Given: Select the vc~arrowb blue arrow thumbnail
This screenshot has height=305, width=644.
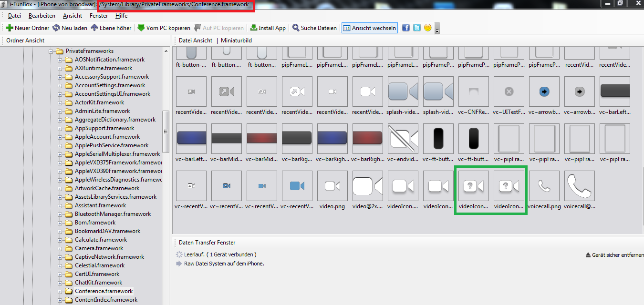Looking at the screenshot, I should point(544,92).
